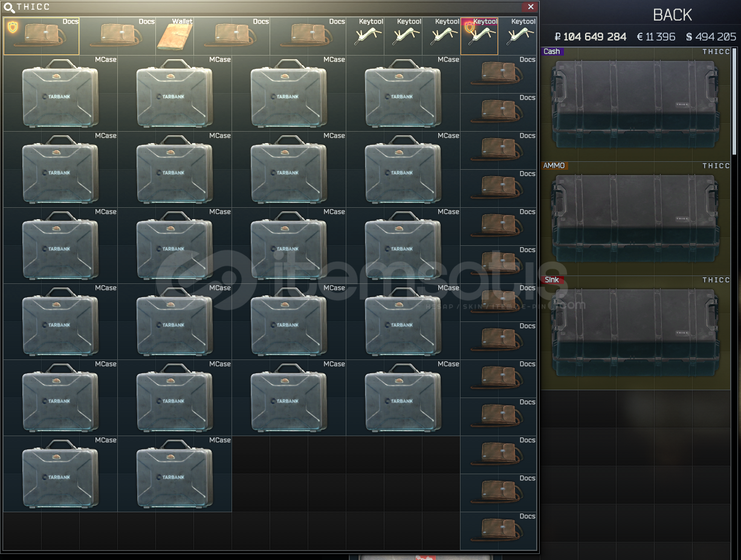Select the Docs case directly left of the Wallet
Image resolution: width=741 pixels, height=560 pixels.
click(118, 36)
